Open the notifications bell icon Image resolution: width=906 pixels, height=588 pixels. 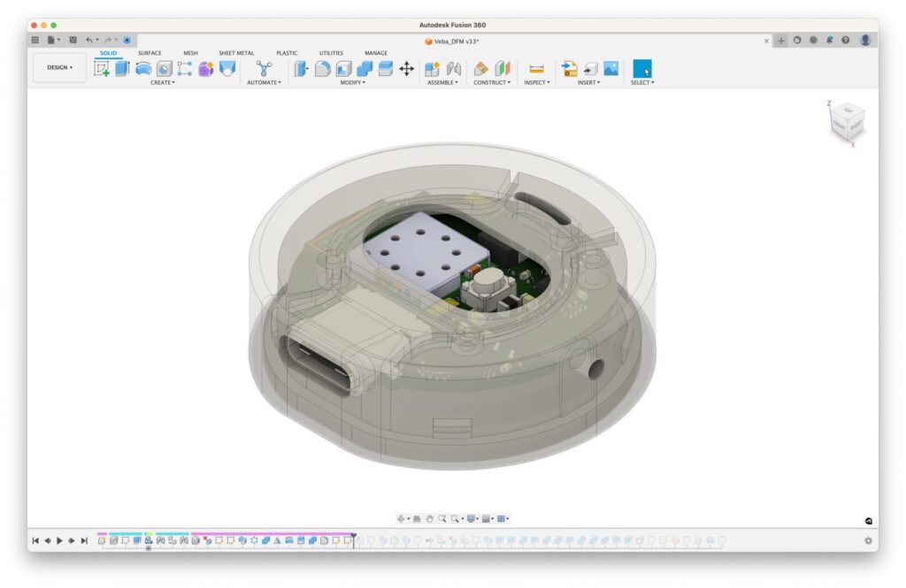click(x=830, y=40)
